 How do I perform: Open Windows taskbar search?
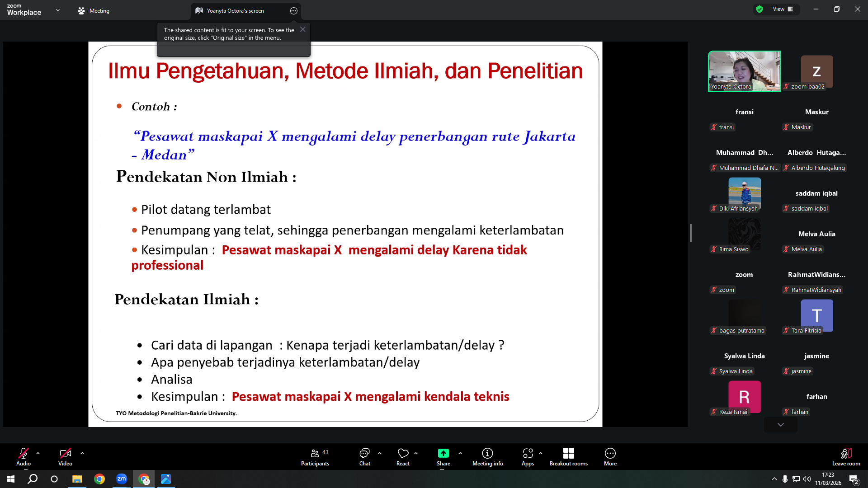pos(33,479)
